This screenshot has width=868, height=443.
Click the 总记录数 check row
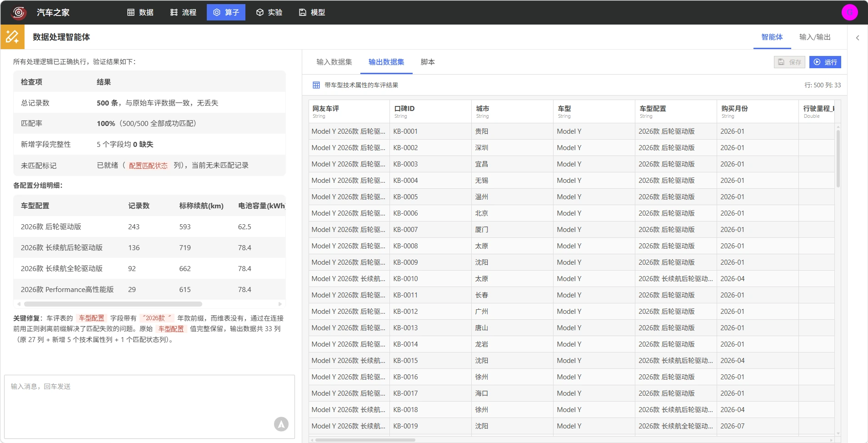pos(150,103)
